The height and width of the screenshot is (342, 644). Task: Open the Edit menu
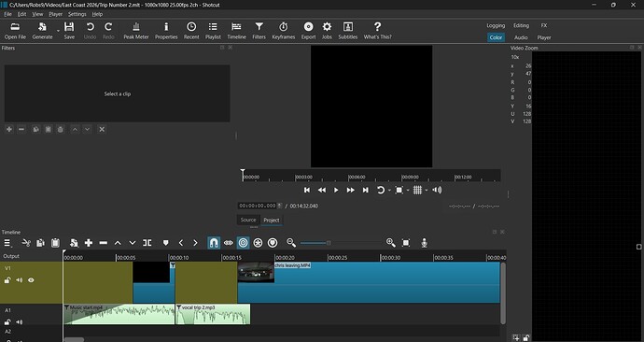click(21, 14)
